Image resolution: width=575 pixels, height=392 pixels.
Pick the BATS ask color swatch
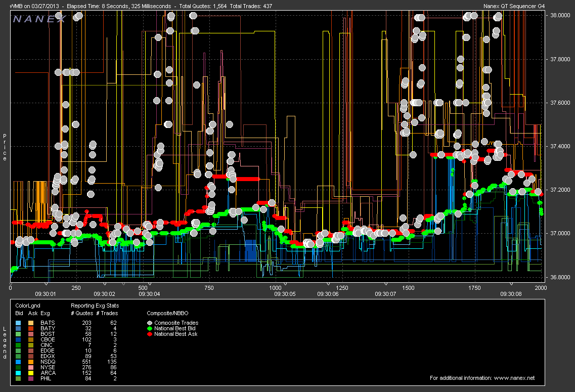click(31, 323)
